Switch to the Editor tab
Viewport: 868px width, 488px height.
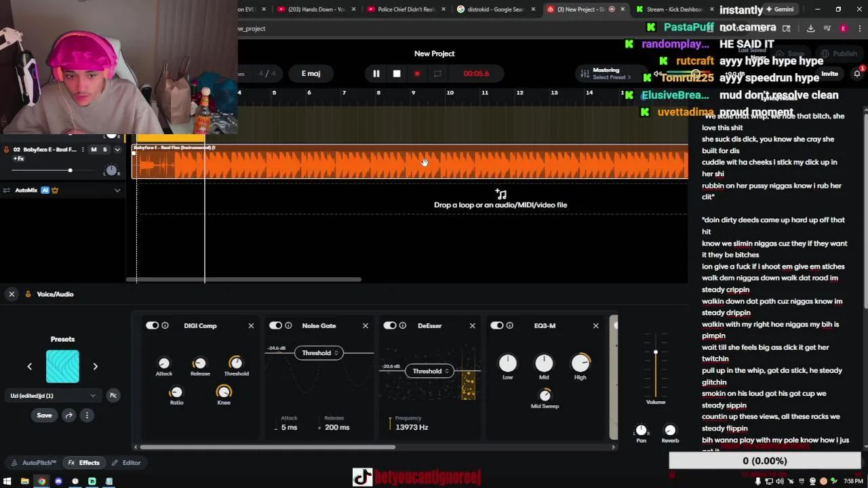[x=126, y=463]
